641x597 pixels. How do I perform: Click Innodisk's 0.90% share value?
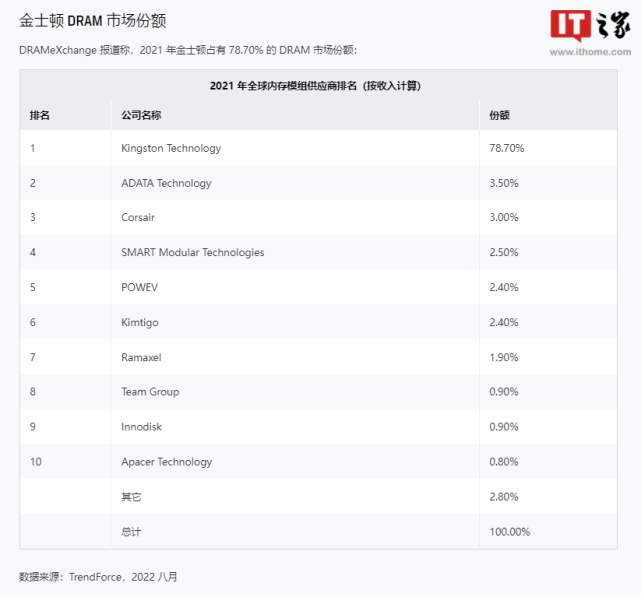tap(504, 427)
